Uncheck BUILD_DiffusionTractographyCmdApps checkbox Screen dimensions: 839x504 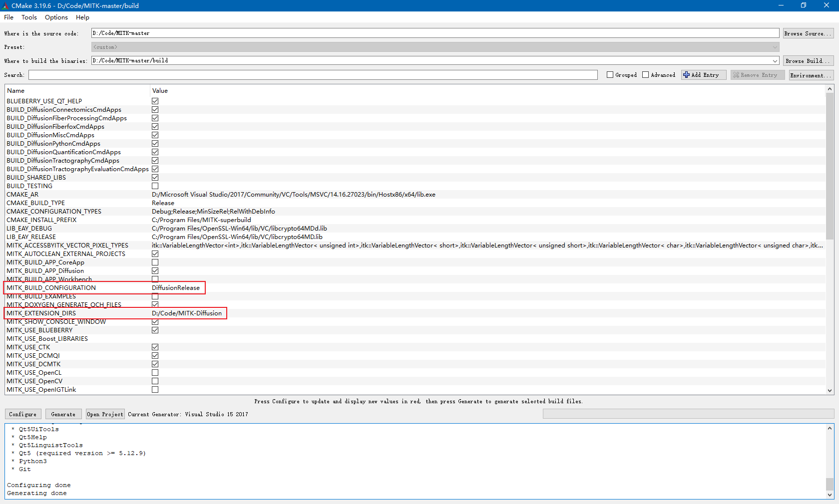155,161
